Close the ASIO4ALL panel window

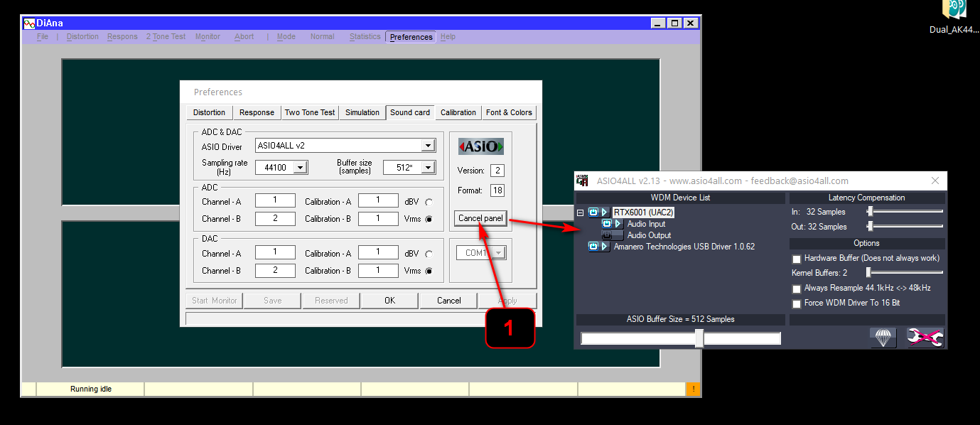point(935,181)
